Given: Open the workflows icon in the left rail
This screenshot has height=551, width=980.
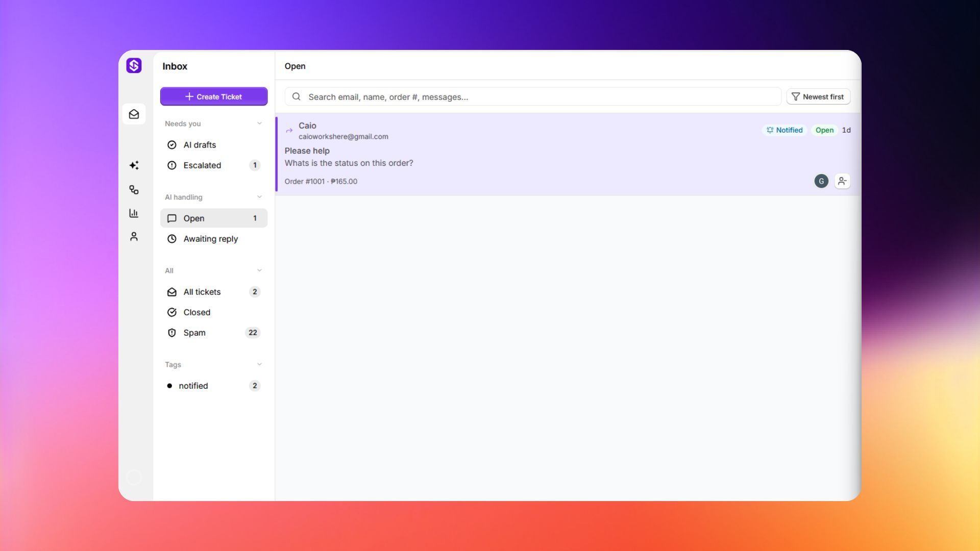Looking at the screenshot, I should 134,190.
